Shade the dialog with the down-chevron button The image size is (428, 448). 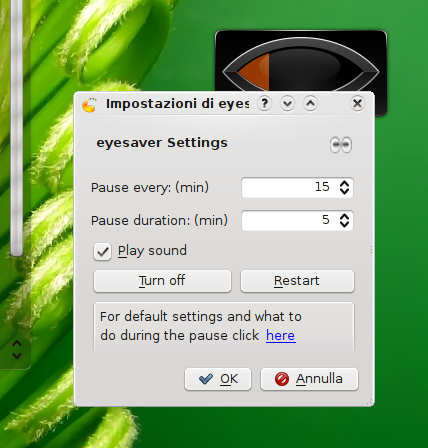coord(287,104)
